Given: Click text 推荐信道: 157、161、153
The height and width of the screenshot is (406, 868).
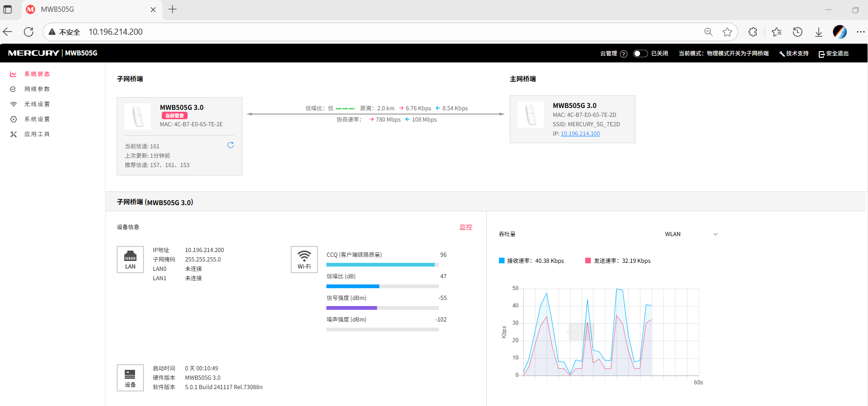Looking at the screenshot, I should click(157, 165).
